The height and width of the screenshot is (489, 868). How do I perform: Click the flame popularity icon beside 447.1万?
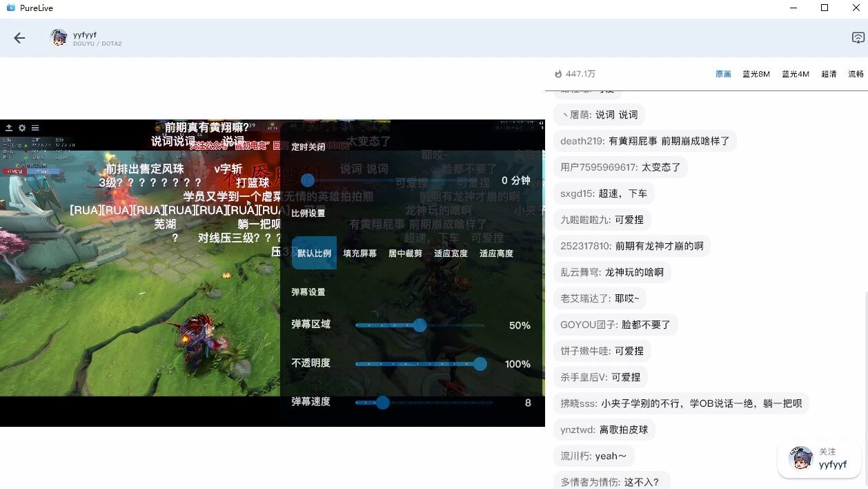click(558, 74)
